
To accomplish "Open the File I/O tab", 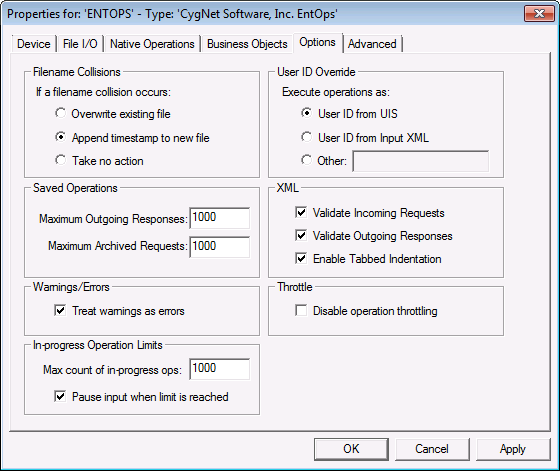I will pyautogui.click(x=80, y=44).
